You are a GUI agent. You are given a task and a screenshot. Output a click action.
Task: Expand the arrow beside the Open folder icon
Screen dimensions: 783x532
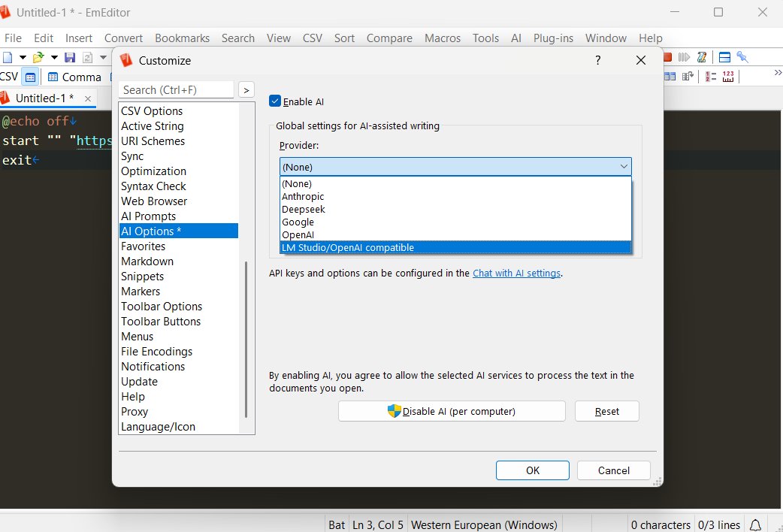[x=54, y=57]
